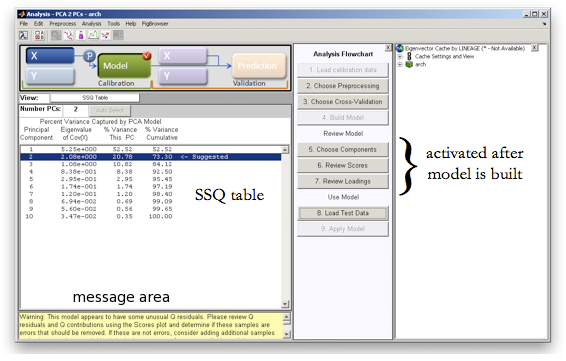Viewport: 566px width, 361px height.
Task: Click the Review Scores button
Action: click(343, 165)
